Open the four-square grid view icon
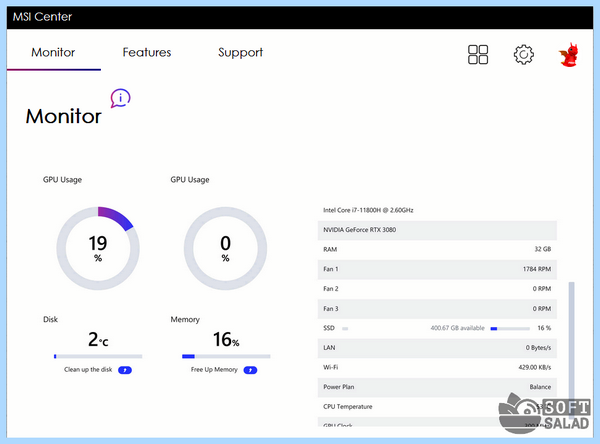Image resolution: width=600 pixels, height=444 pixels. (478, 54)
